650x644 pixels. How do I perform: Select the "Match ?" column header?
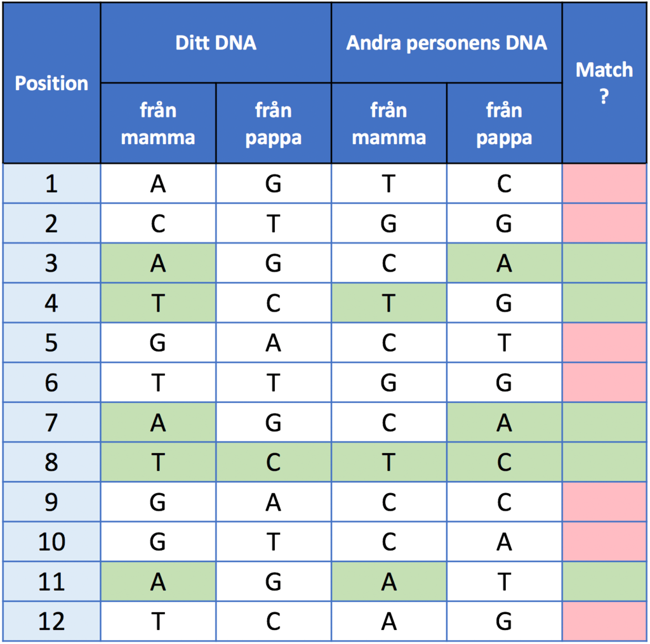(x=604, y=83)
